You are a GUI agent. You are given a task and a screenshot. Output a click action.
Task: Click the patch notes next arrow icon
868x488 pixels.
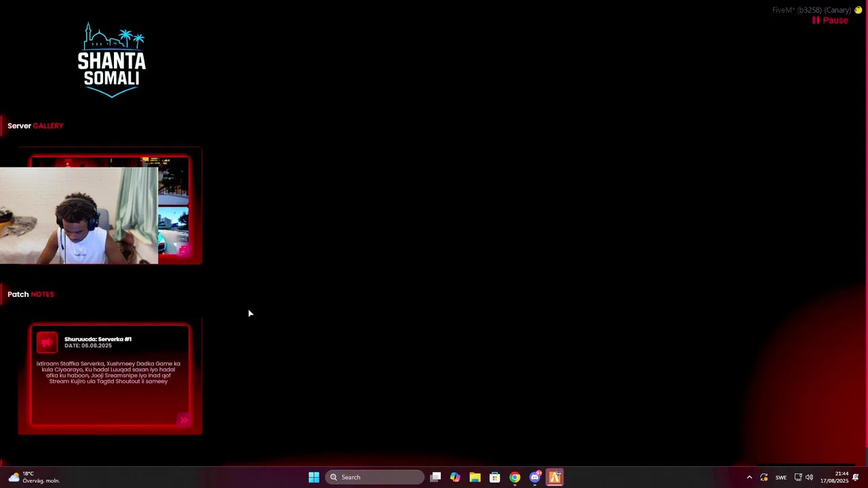pyautogui.click(x=183, y=420)
